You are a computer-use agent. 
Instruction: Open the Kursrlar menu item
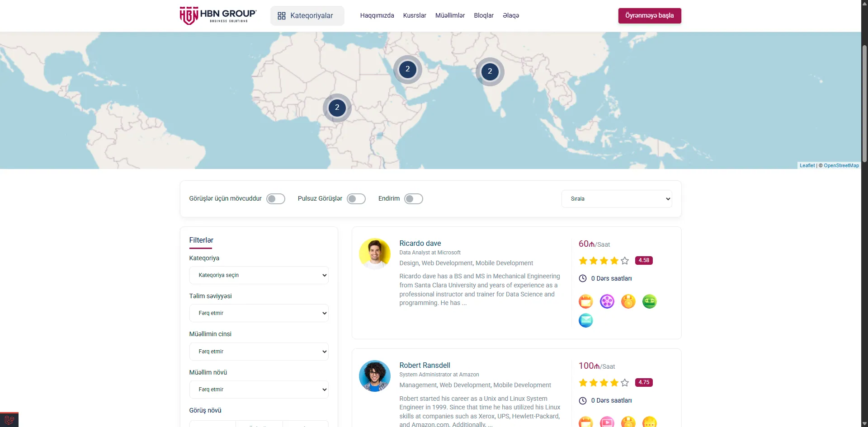click(415, 15)
